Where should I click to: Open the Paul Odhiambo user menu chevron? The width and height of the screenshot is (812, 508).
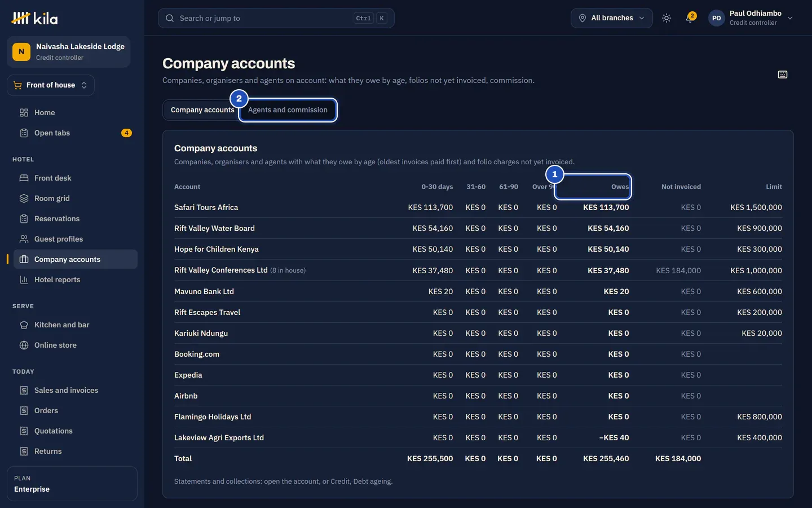click(790, 18)
